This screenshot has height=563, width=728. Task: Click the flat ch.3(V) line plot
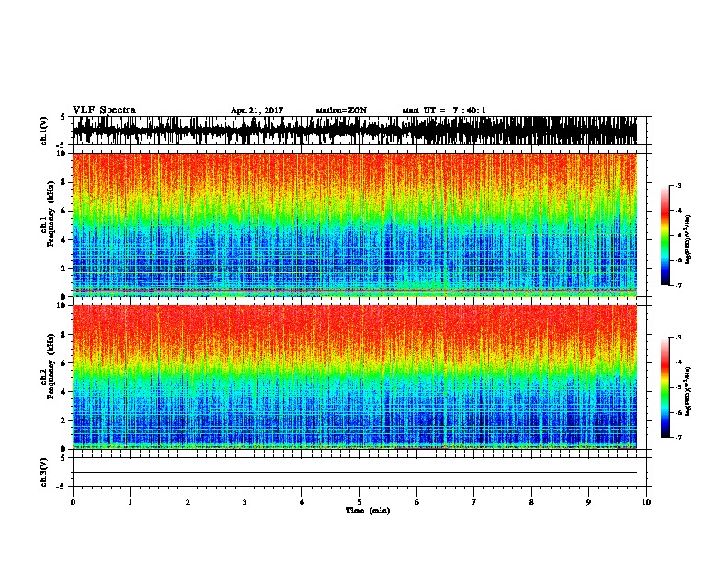coord(355,472)
